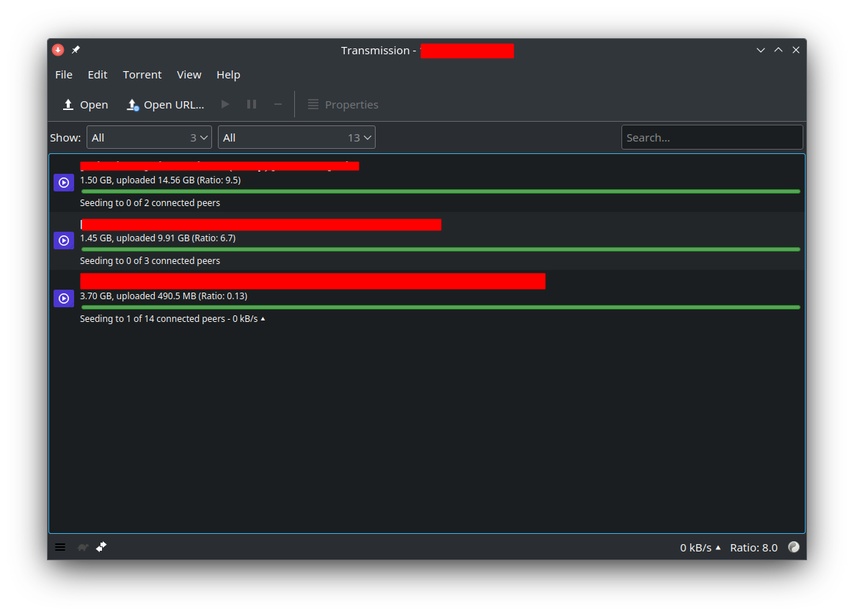Click inside the Search field

[712, 137]
